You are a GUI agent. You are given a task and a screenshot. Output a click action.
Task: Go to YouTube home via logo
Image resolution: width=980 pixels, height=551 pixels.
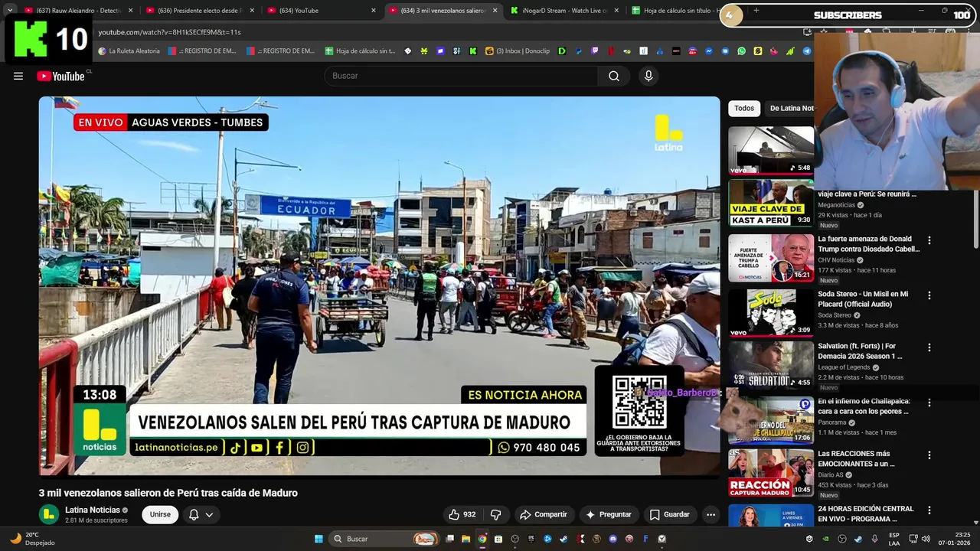pos(60,76)
